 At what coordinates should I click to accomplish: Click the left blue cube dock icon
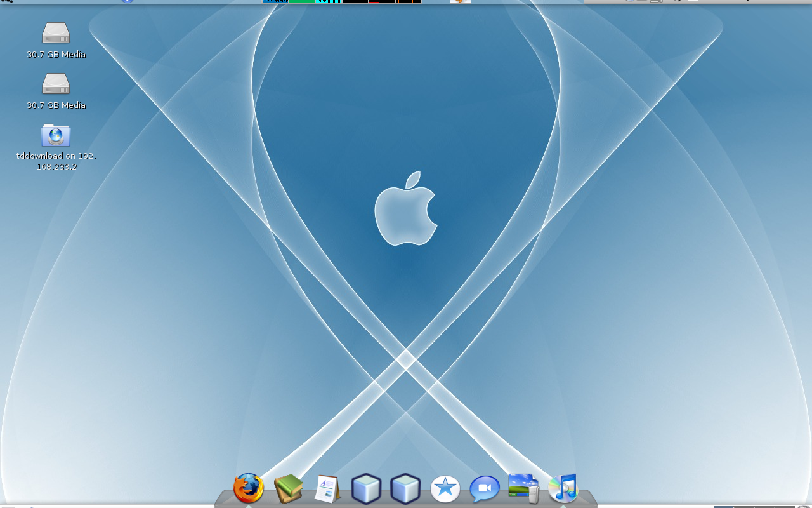tap(366, 489)
